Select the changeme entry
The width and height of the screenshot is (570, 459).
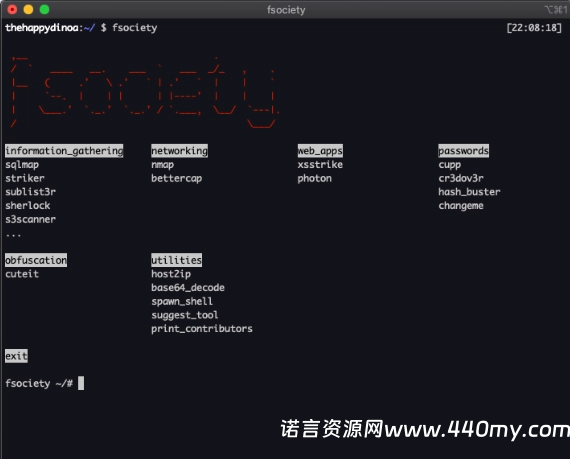point(461,206)
